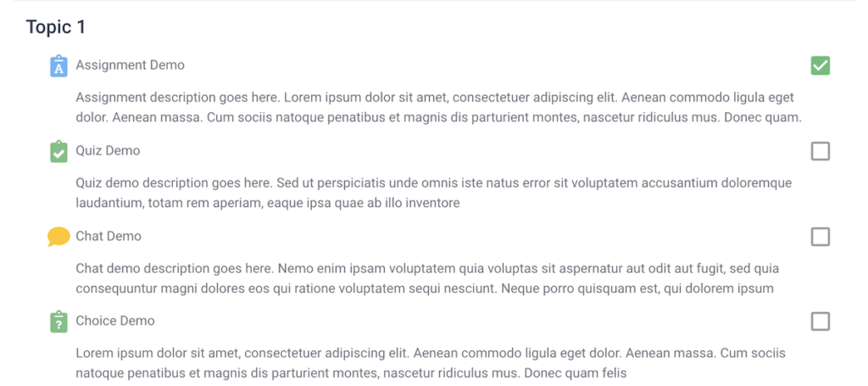Click the green Quiz Demo checkmark icon

pyautogui.click(x=58, y=151)
